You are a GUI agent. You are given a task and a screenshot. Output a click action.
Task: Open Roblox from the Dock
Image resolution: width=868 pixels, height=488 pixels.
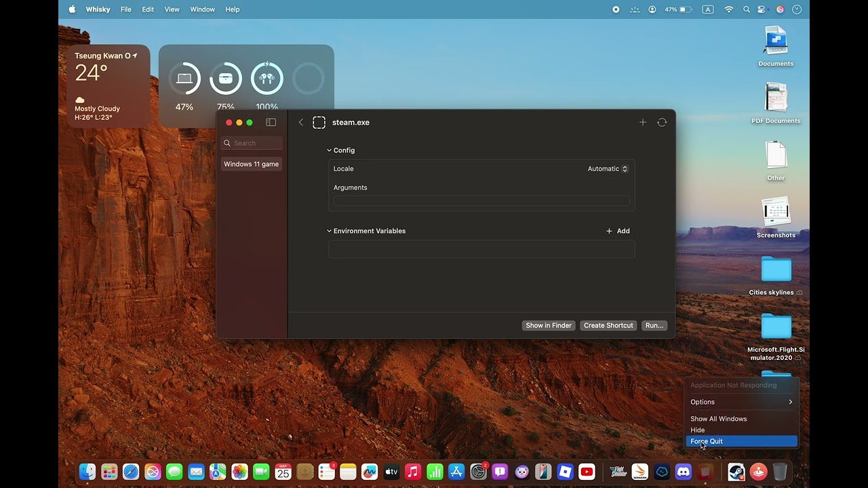tap(565, 472)
